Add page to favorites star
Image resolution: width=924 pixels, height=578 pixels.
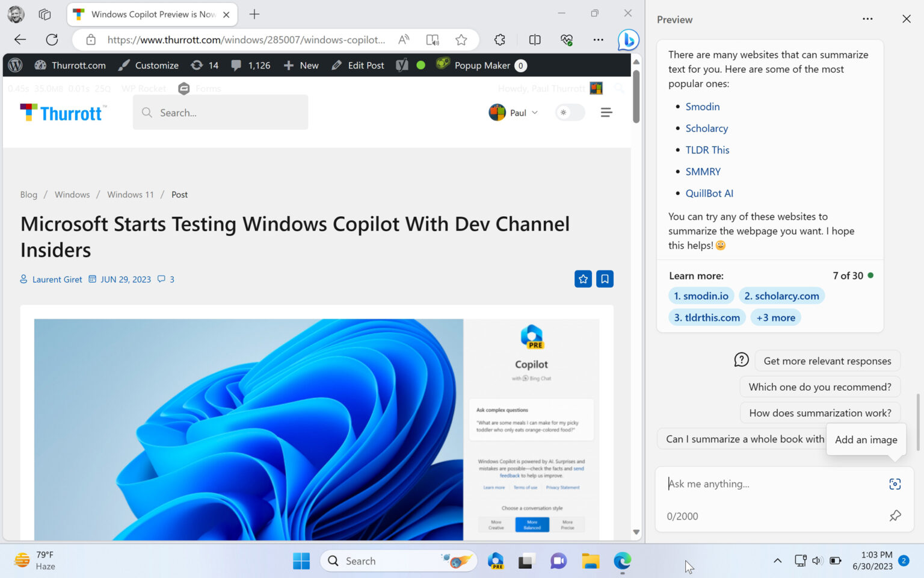pyautogui.click(x=461, y=40)
